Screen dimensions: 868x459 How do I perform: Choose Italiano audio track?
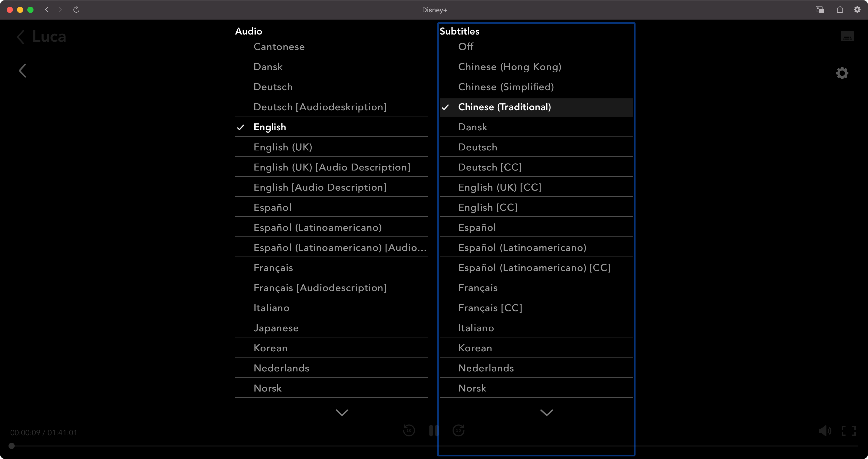tap(331, 308)
